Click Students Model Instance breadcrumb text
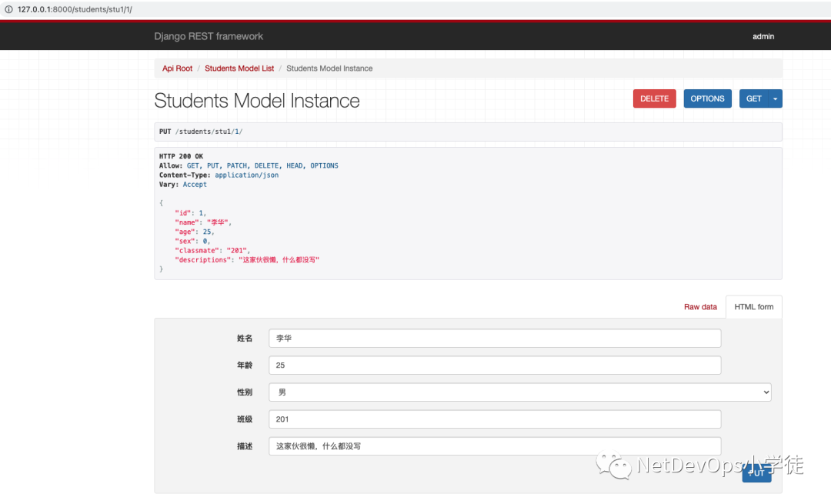 [x=329, y=68]
